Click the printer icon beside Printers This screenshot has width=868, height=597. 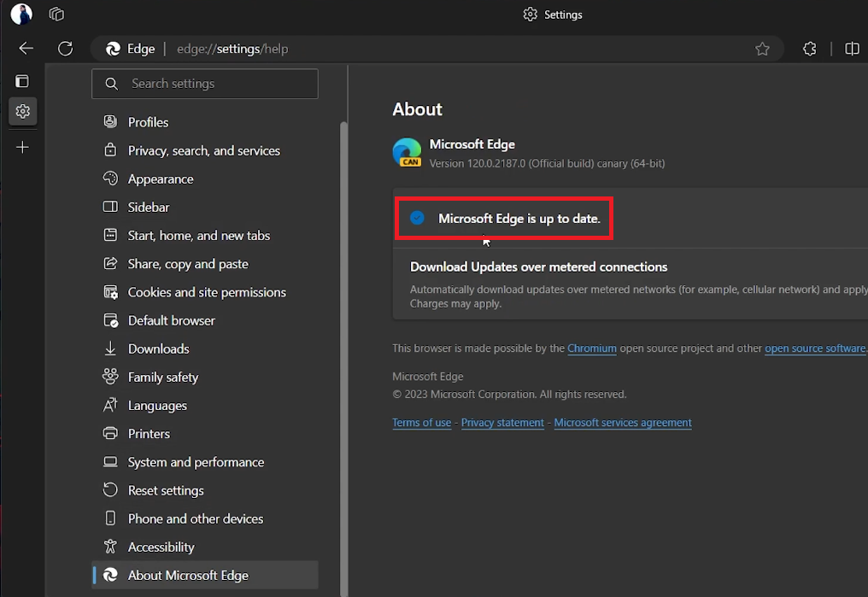[x=110, y=433]
